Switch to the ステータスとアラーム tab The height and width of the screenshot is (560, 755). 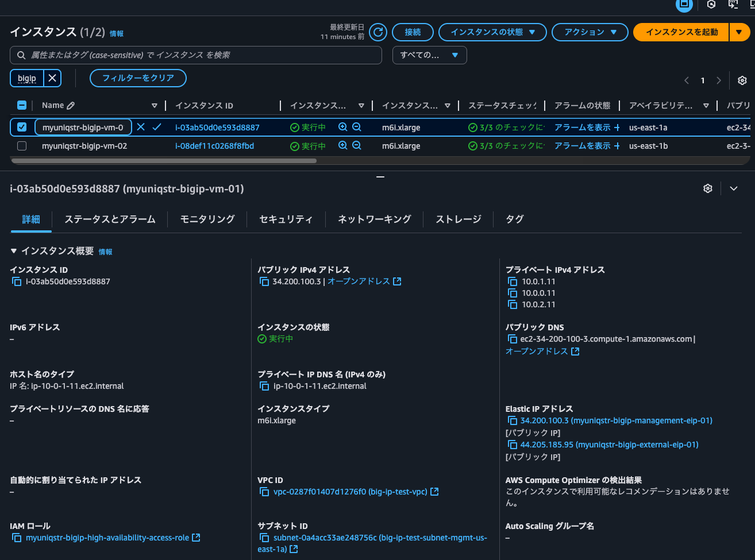[110, 219]
